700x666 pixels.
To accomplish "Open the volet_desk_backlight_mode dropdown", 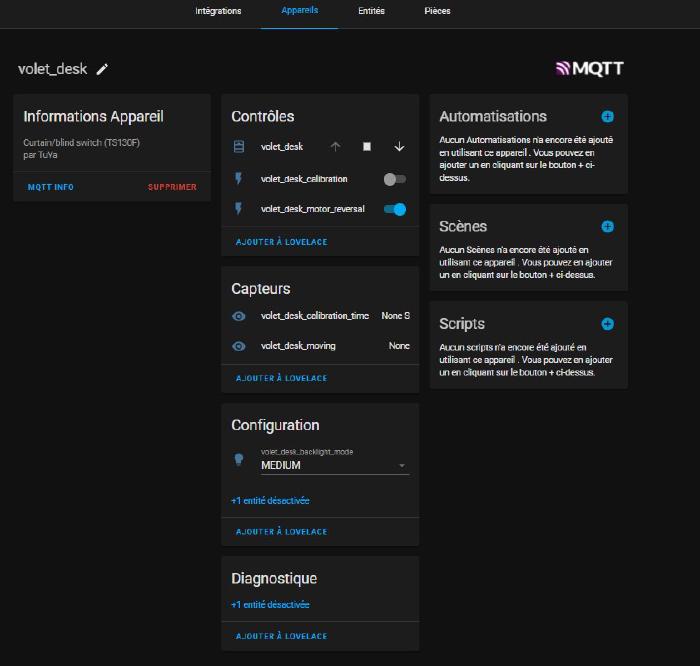I will [334, 465].
